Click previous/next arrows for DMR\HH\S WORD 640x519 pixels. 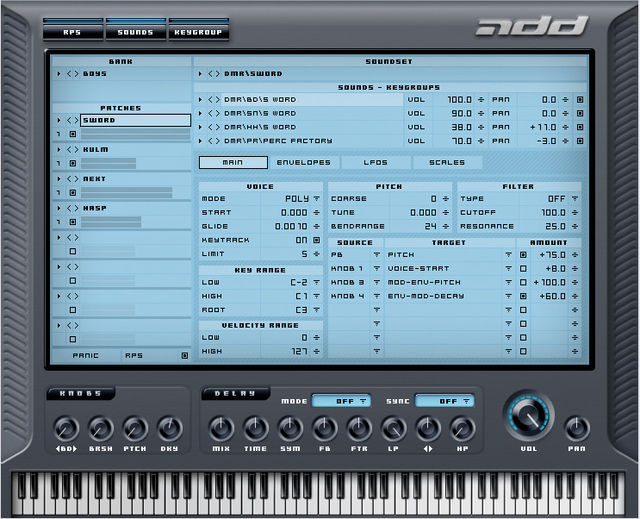pos(214,127)
